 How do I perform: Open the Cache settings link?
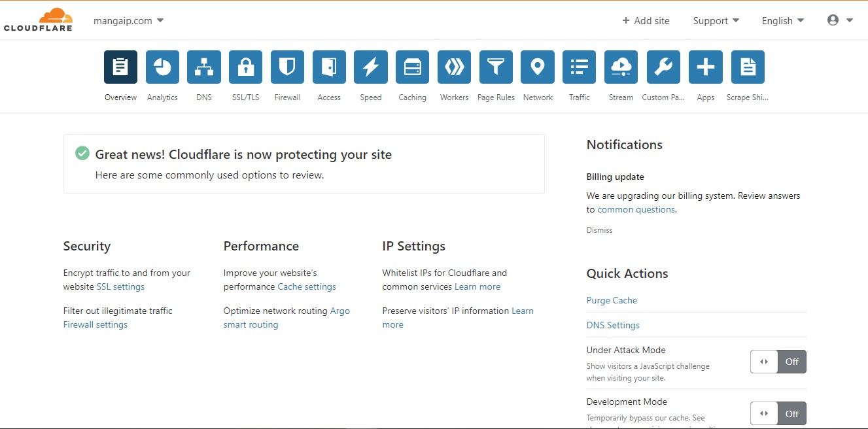tap(307, 286)
